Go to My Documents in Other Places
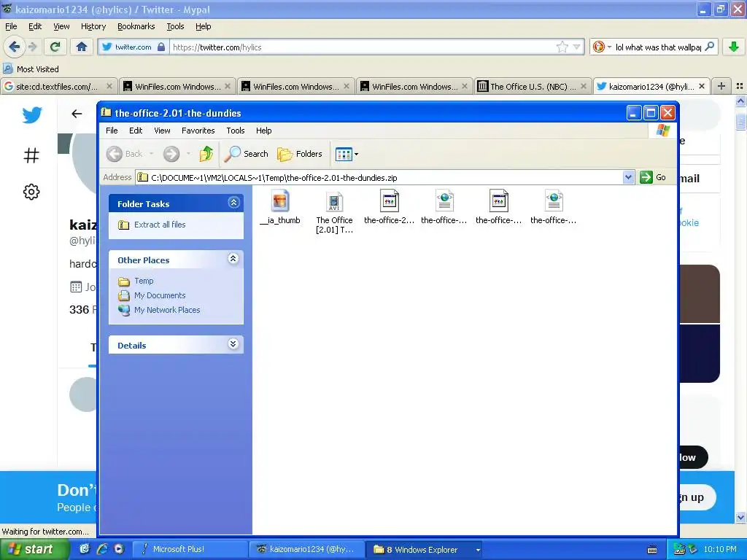This screenshot has width=747, height=560. pyautogui.click(x=160, y=295)
